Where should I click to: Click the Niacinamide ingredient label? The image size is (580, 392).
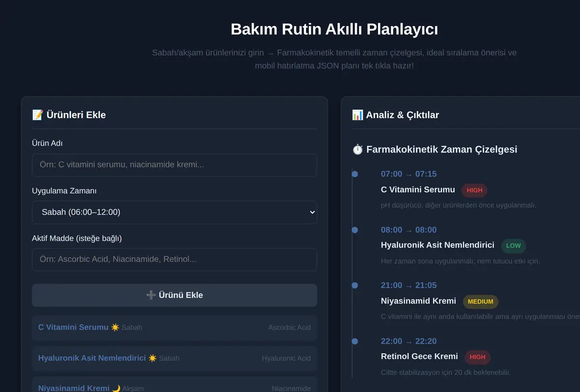(291, 389)
